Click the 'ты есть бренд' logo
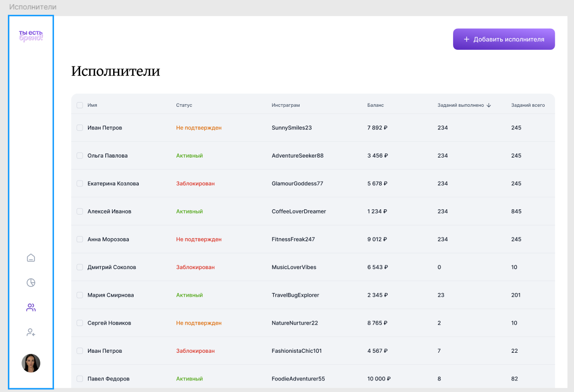Image resolution: width=574 pixels, height=392 pixels. pyautogui.click(x=31, y=36)
